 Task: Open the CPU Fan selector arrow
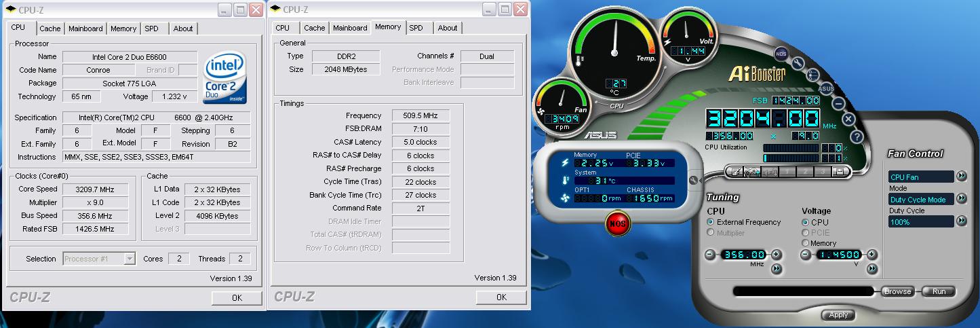pos(962,177)
